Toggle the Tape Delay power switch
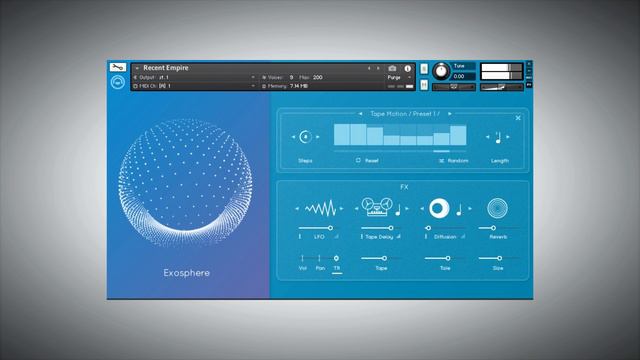This screenshot has height=360, width=640. [x=361, y=237]
